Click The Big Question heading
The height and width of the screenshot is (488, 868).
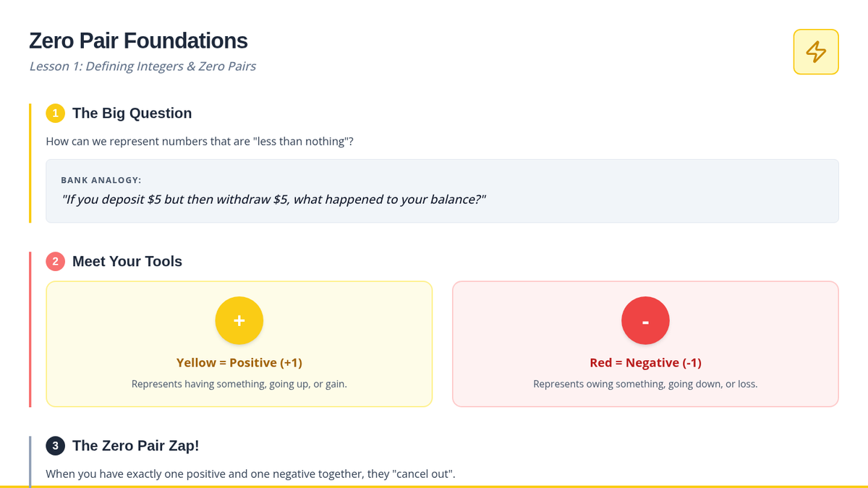click(132, 114)
